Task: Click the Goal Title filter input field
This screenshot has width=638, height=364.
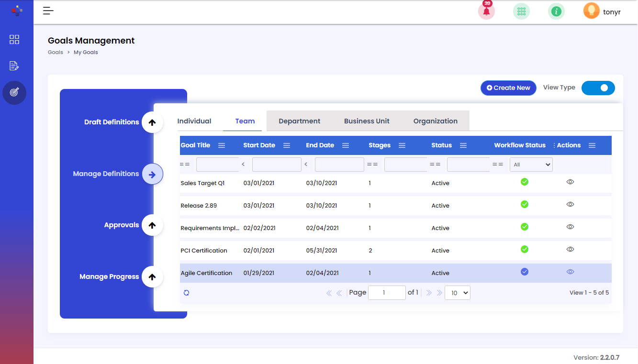Action: [218, 165]
